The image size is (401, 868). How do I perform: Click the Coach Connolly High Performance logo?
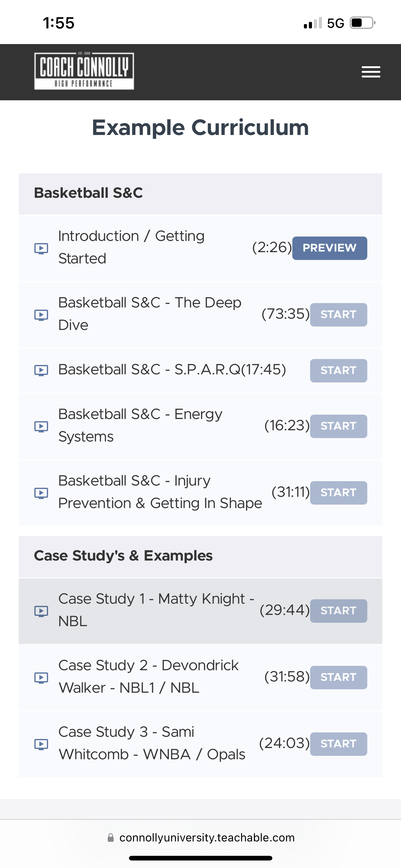(x=84, y=71)
